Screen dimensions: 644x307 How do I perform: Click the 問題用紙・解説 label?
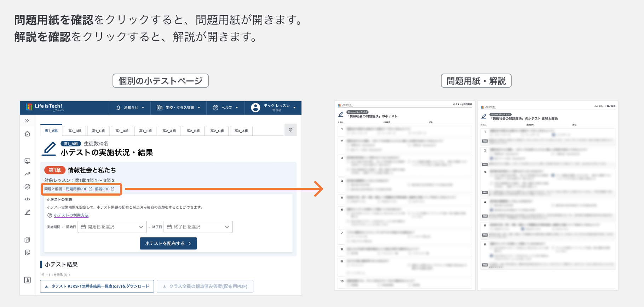pos(476,81)
